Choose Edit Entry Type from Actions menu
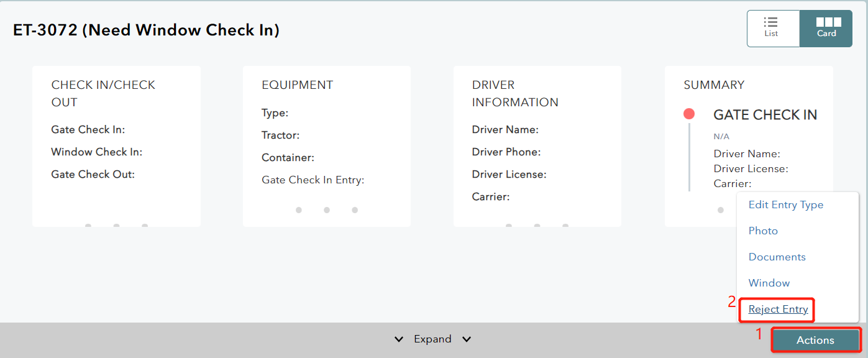 785,205
